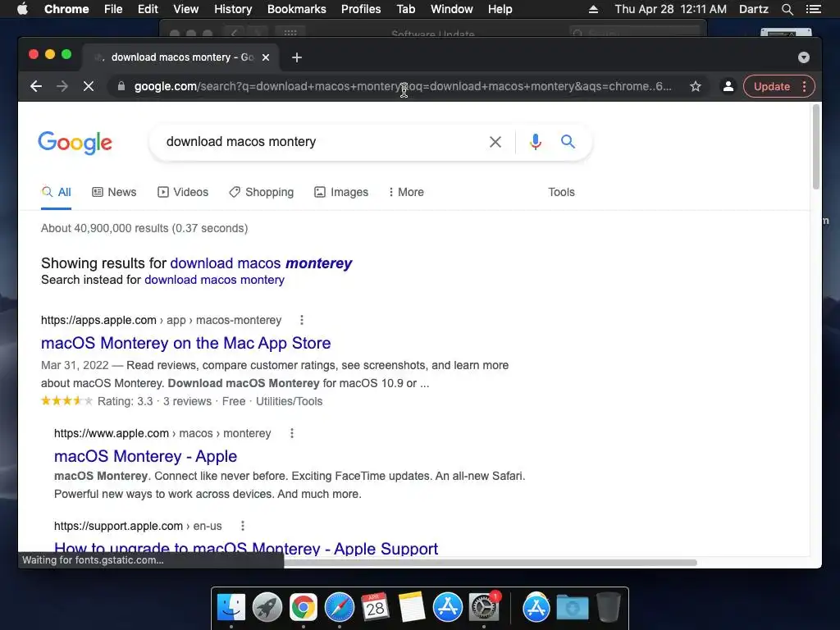Click 'Rating: 3.3' text under first result
The width and height of the screenshot is (840, 630).
(x=125, y=401)
